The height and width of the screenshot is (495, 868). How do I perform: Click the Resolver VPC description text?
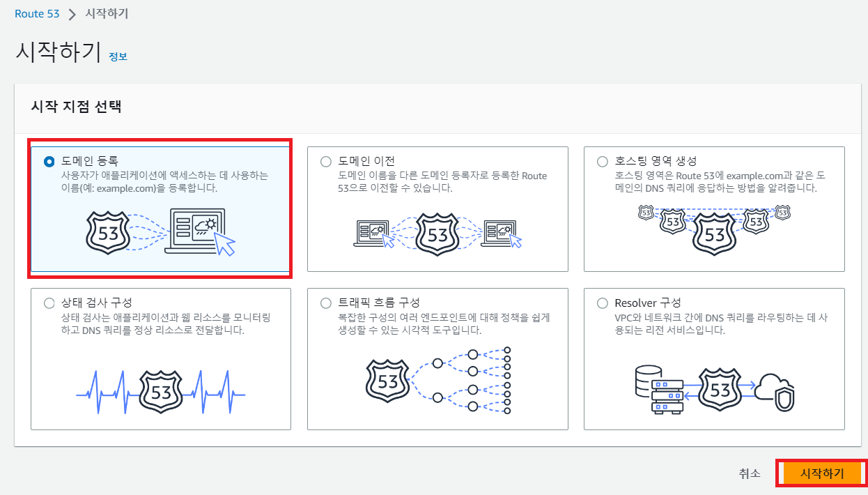(x=720, y=323)
